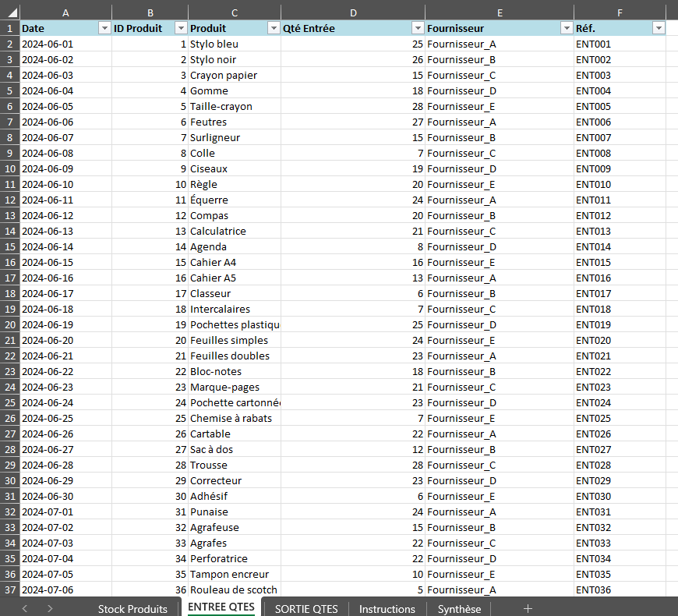Switch to the SORTIE QTES sheet tab

coord(306,609)
